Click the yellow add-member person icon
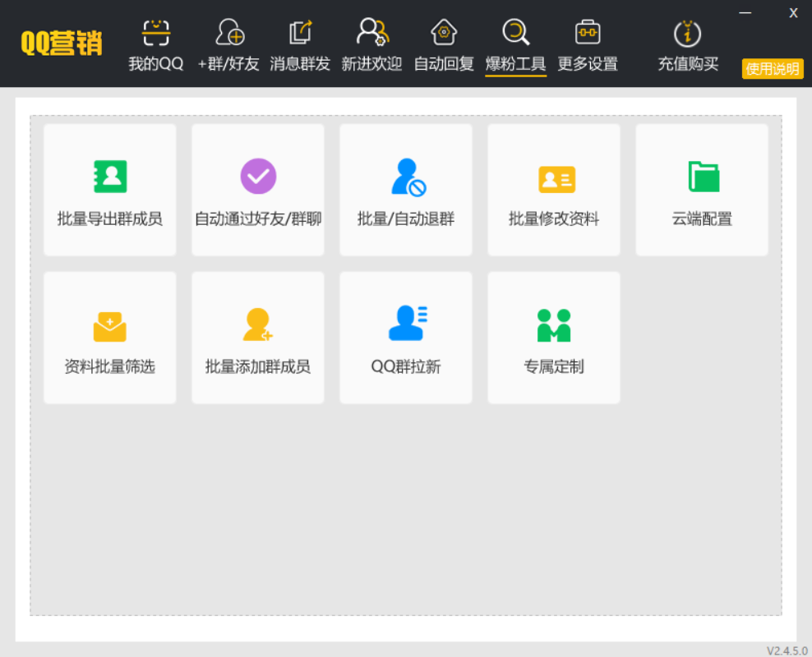Image resolution: width=812 pixels, height=657 pixels. click(258, 324)
